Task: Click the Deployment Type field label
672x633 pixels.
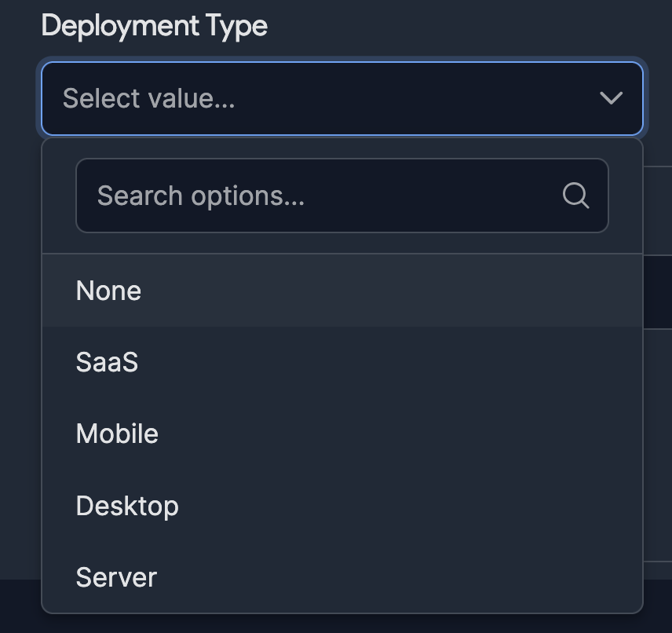Action: (155, 25)
